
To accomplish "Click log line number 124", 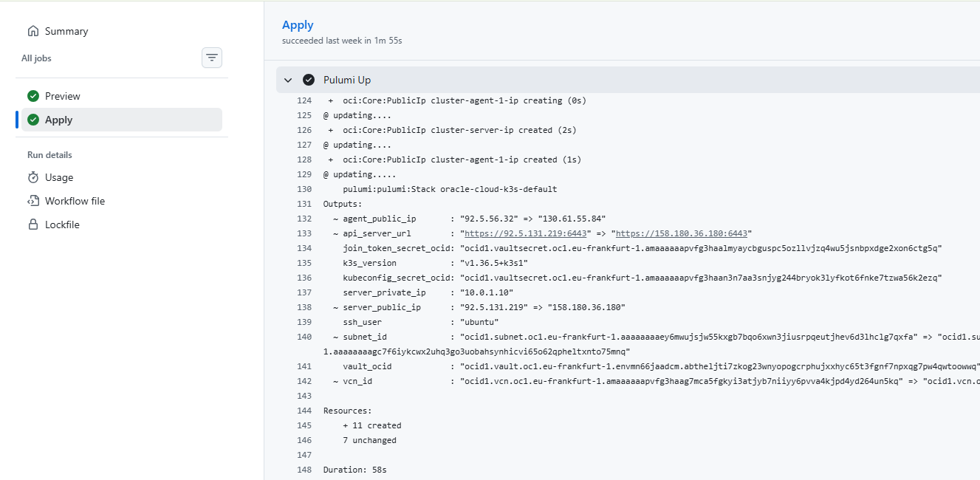I will [x=304, y=100].
